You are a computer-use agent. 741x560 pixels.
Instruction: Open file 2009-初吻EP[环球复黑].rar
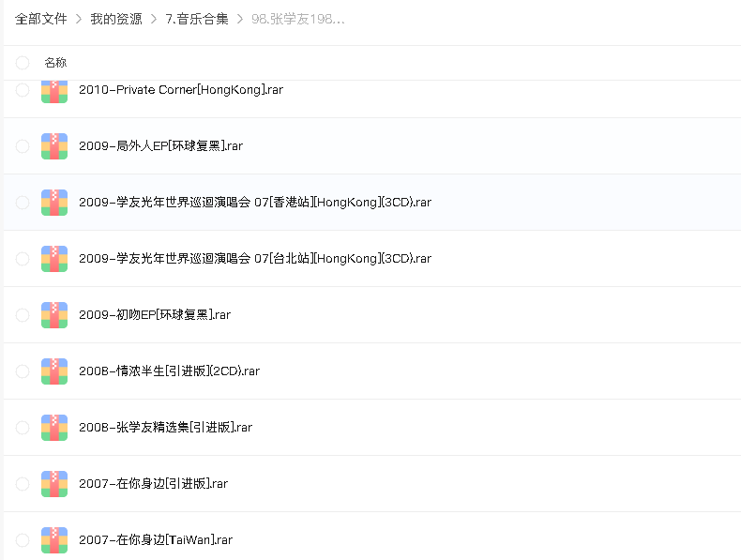click(x=155, y=315)
